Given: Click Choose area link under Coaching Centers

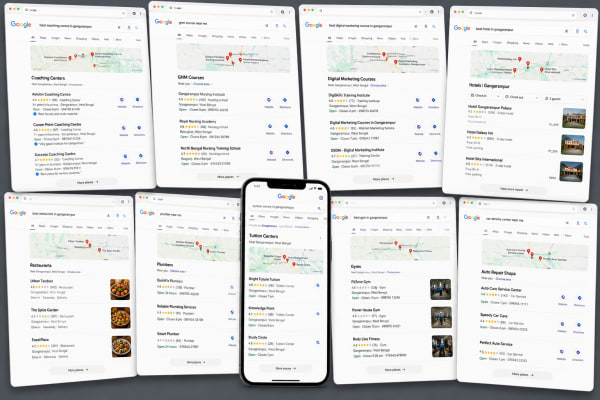Looking at the screenshot, I should [75, 85].
